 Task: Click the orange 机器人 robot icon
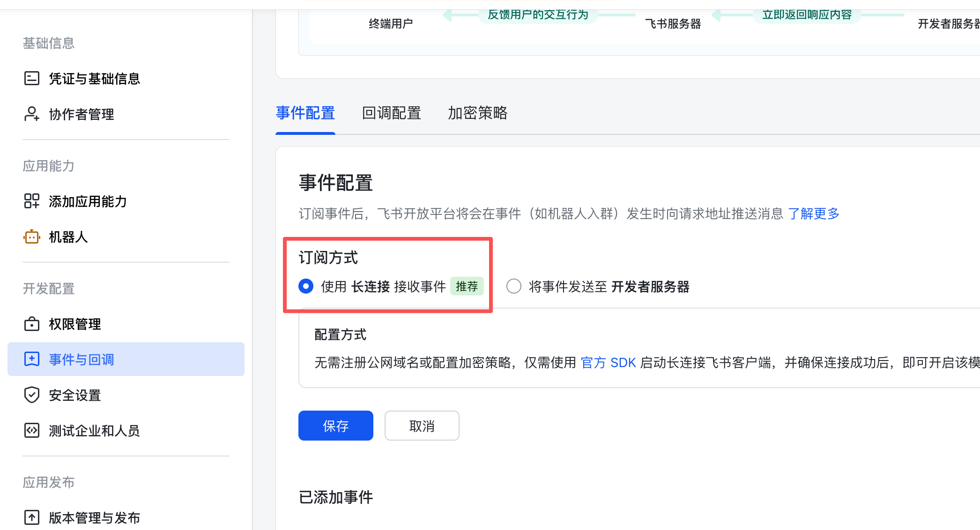(x=31, y=237)
